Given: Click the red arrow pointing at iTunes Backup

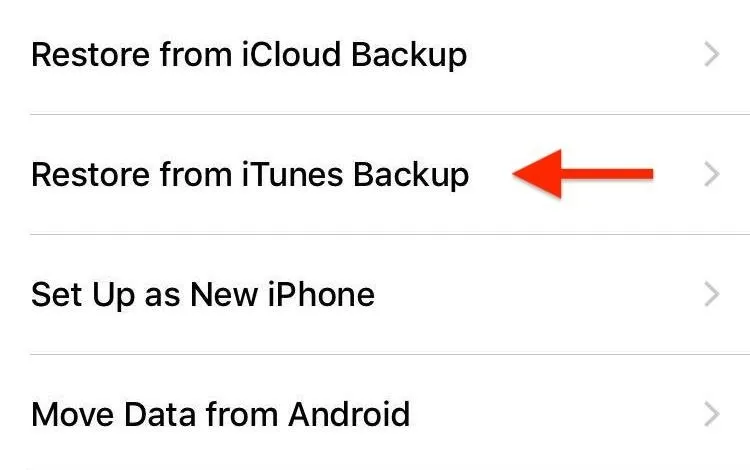Looking at the screenshot, I should click(583, 174).
